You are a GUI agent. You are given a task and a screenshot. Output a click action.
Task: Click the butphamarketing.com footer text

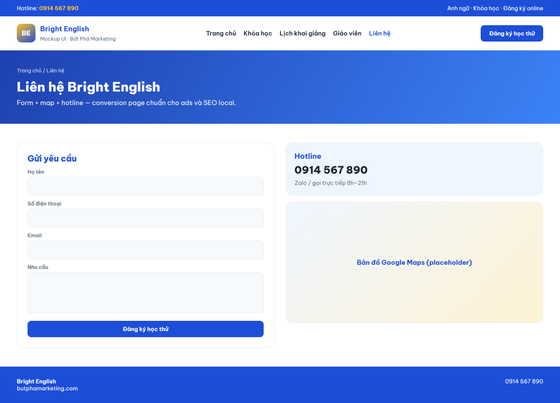click(x=47, y=388)
